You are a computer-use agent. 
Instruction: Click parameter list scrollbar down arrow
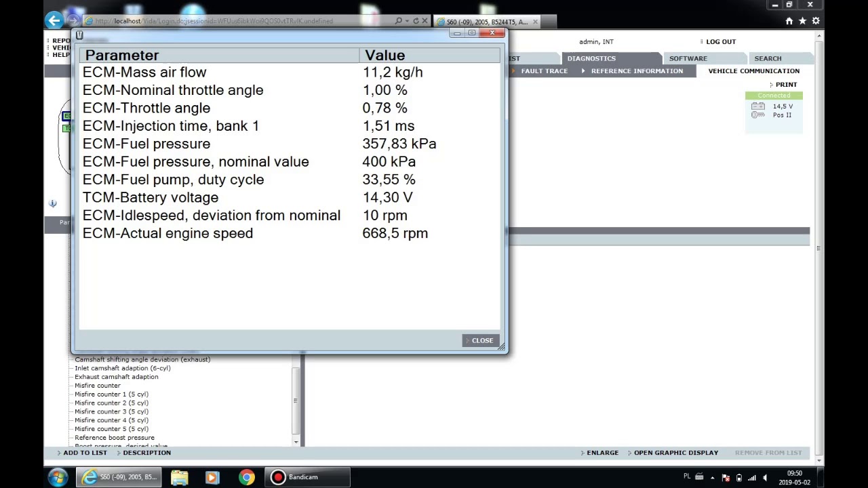click(296, 443)
